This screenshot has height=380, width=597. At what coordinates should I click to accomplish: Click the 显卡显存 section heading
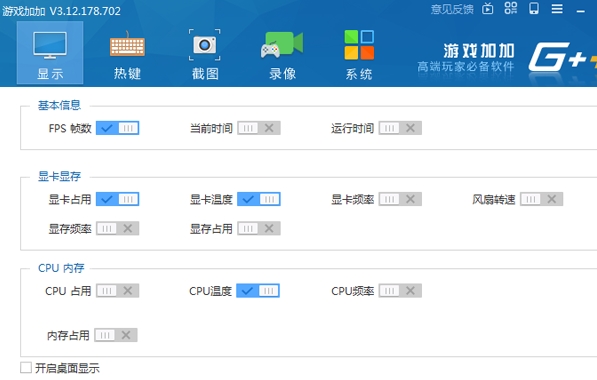[59, 176]
